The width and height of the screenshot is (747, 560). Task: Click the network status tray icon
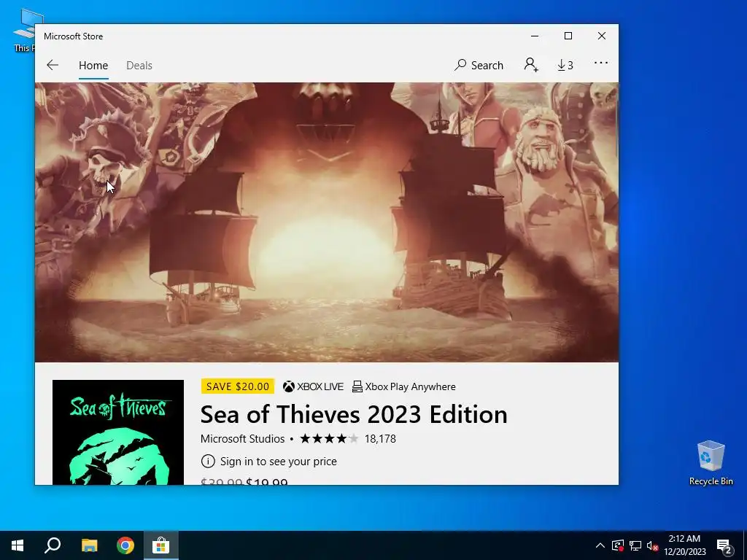pyautogui.click(x=635, y=545)
